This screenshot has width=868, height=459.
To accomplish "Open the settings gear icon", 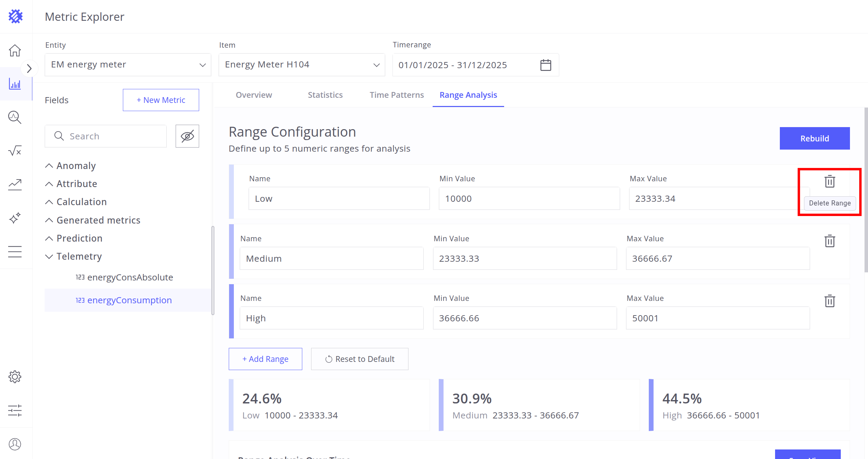I will pos(15,377).
